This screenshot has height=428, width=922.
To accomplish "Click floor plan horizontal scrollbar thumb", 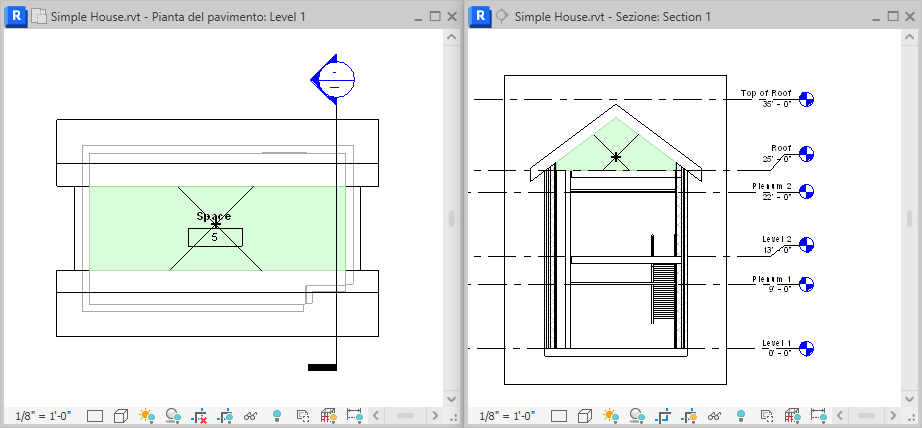I will (x=406, y=416).
